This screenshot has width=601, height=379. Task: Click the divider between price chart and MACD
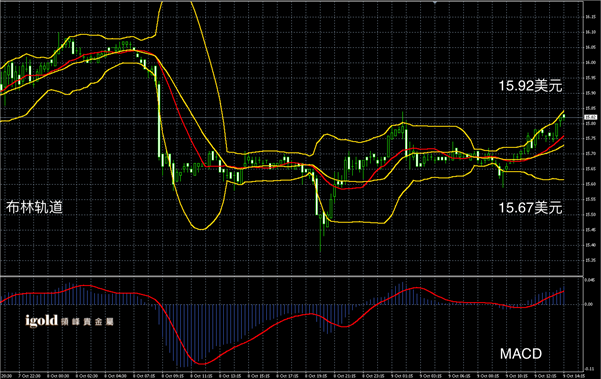tap(291, 276)
